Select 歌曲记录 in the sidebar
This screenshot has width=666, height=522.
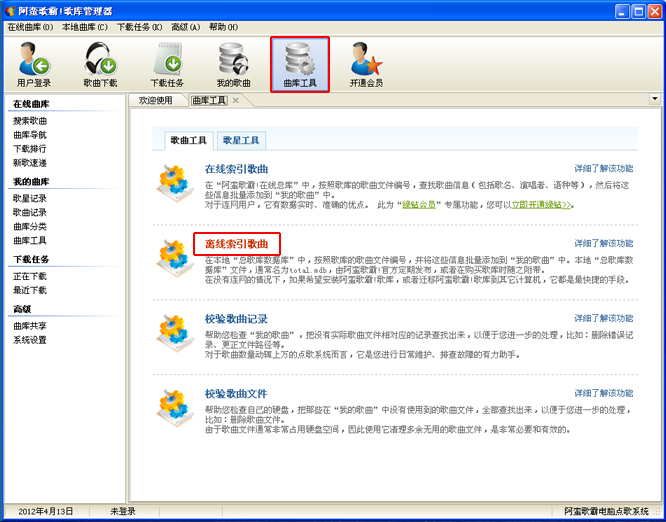tap(30, 212)
